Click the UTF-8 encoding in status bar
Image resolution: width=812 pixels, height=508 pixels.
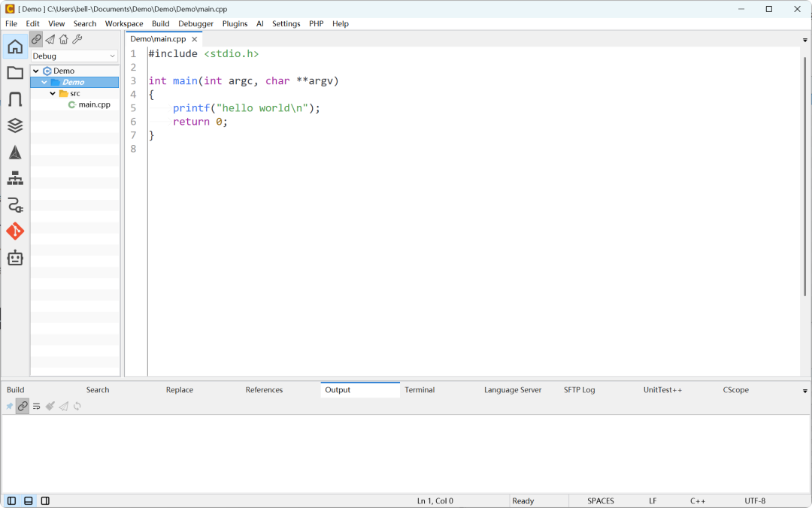(755, 500)
